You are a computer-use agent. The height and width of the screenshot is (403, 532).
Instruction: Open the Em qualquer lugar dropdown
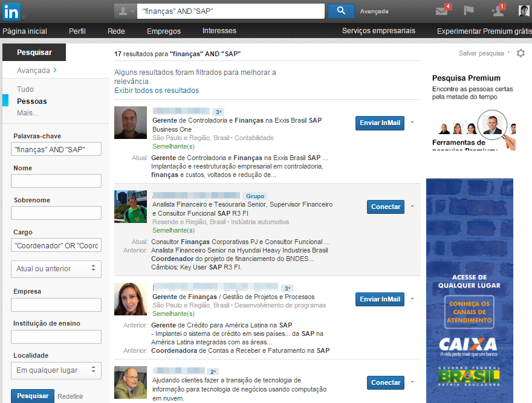(x=56, y=370)
